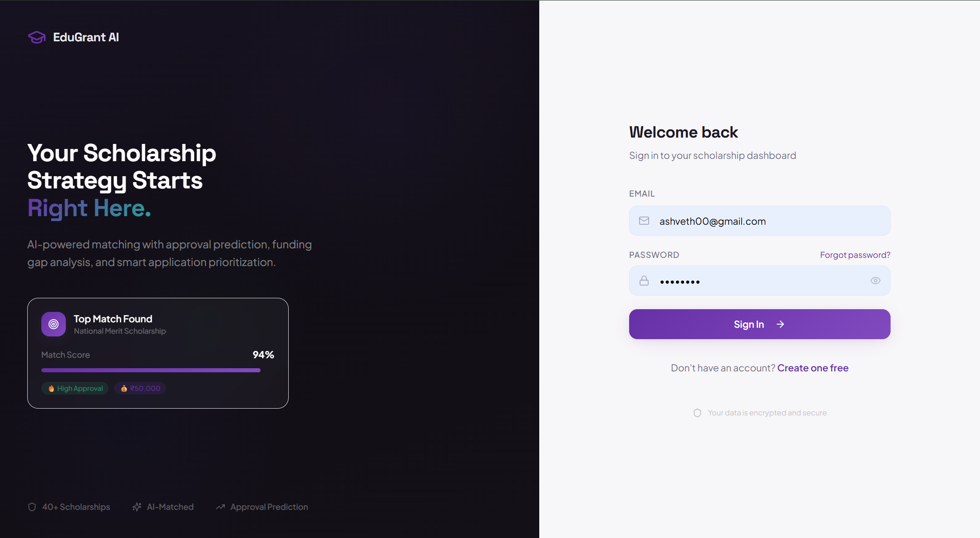Focus the password input field
This screenshot has height=538, width=980.
tap(758, 281)
